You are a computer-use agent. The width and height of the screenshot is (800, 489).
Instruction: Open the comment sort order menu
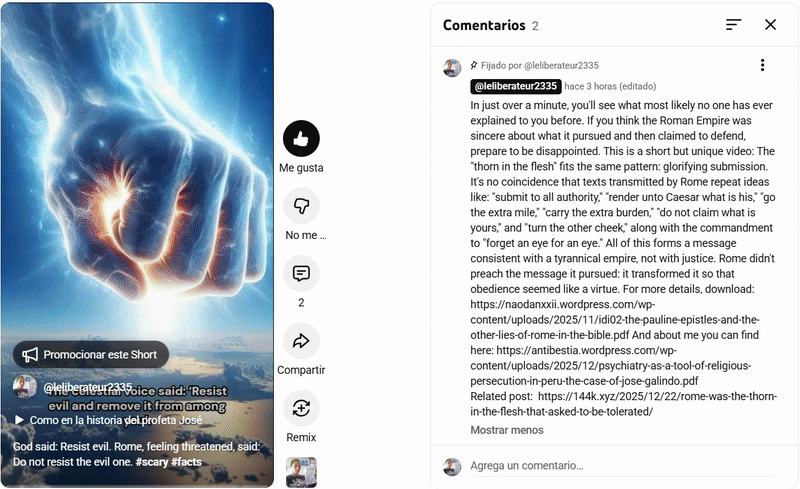coord(733,25)
